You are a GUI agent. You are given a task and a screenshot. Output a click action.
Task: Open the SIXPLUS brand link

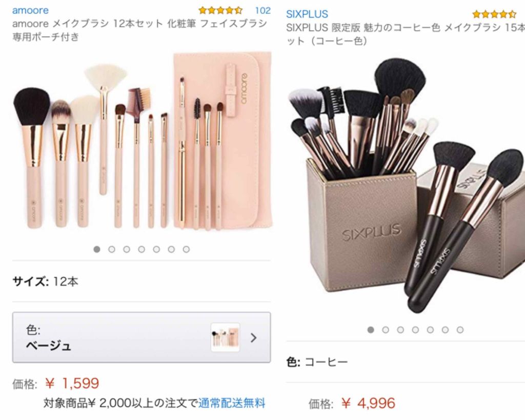click(x=307, y=14)
